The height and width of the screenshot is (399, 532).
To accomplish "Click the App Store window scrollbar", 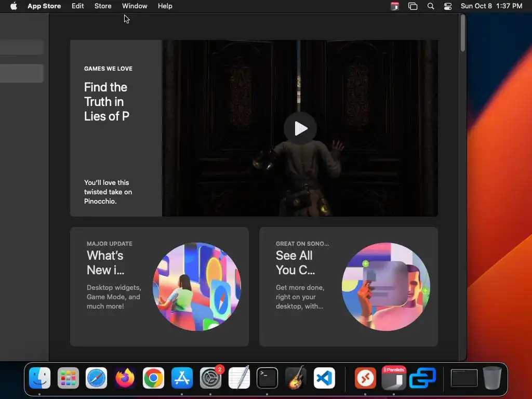I will pyautogui.click(x=462, y=33).
